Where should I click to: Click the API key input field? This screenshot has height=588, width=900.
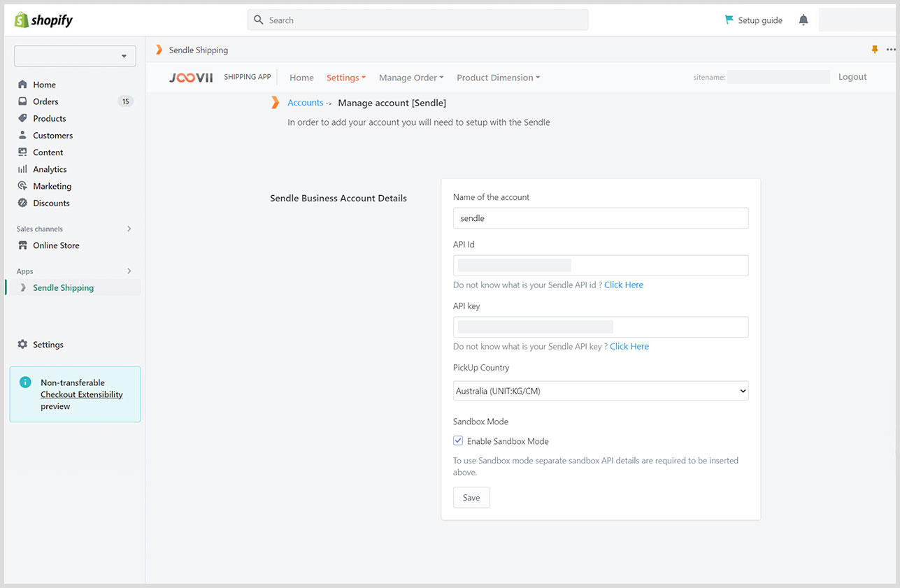pos(601,327)
